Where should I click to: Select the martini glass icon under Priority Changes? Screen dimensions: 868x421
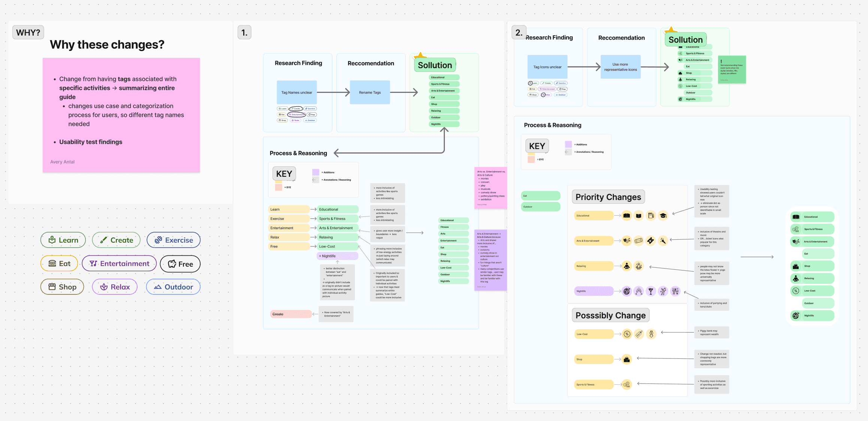tap(651, 291)
